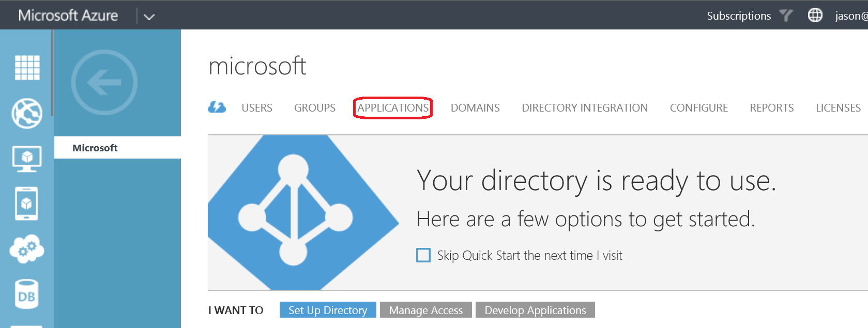Open the APPLICATIONS tab
This screenshot has height=328, width=868.
point(393,108)
